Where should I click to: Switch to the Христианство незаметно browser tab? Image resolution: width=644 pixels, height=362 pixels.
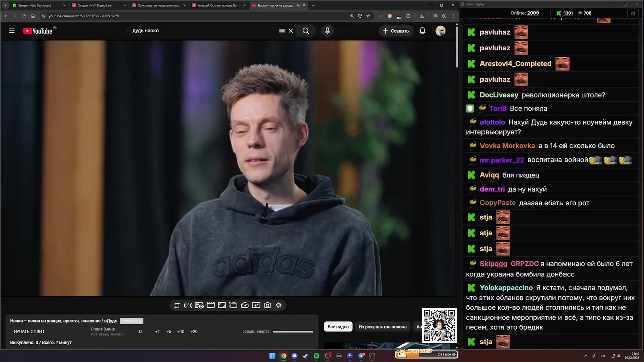click(158, 5)
